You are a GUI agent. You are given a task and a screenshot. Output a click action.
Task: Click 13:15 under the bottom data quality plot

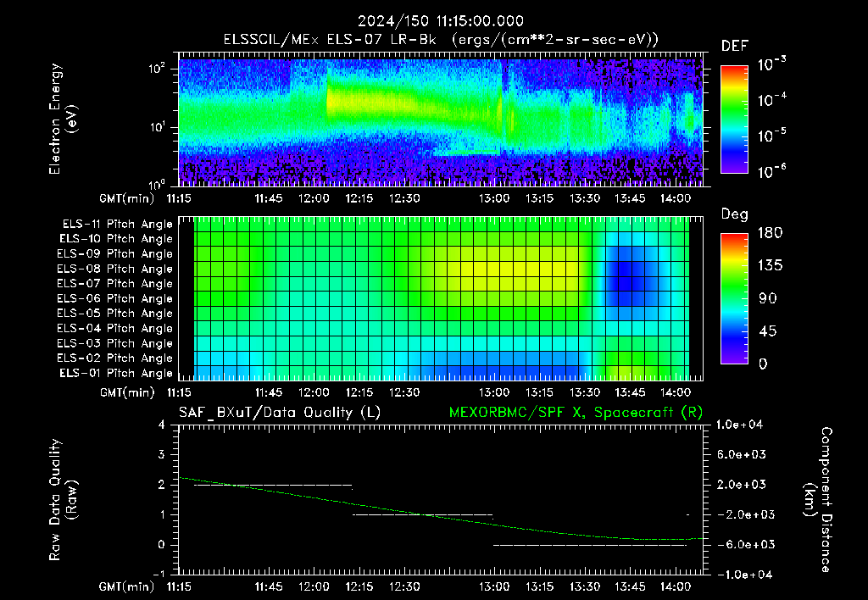[x=539, y=586]
